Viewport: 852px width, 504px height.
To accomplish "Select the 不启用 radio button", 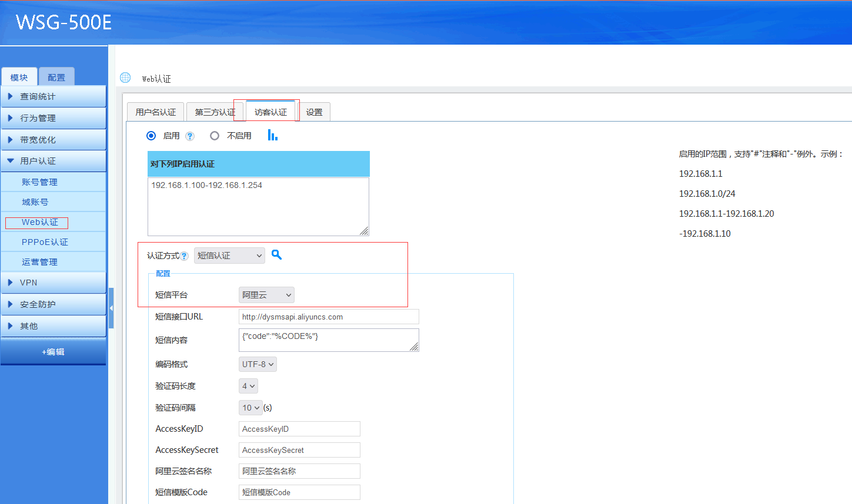I will 215,136.
